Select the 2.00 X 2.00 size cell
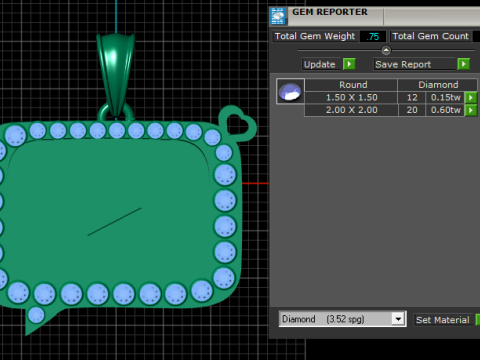 pos(351,110)
